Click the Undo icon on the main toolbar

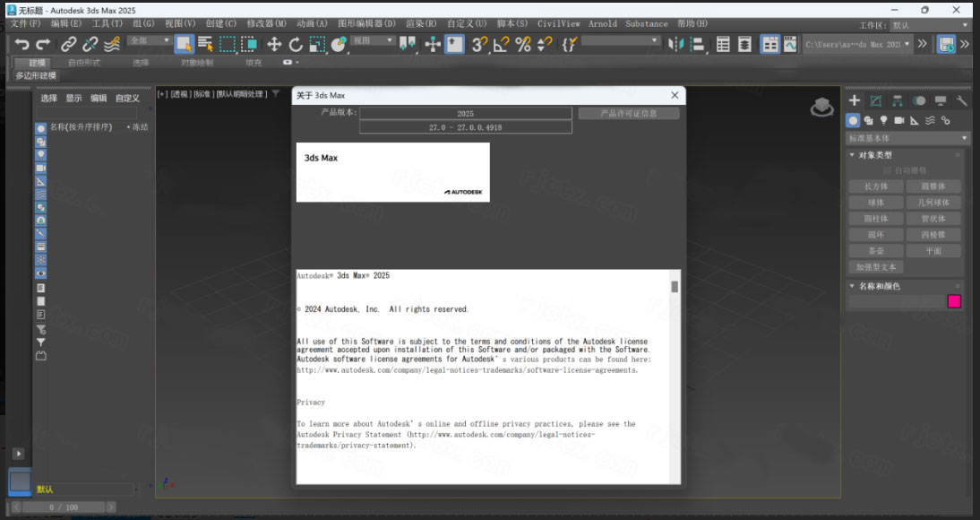click(x=20, y=42)
